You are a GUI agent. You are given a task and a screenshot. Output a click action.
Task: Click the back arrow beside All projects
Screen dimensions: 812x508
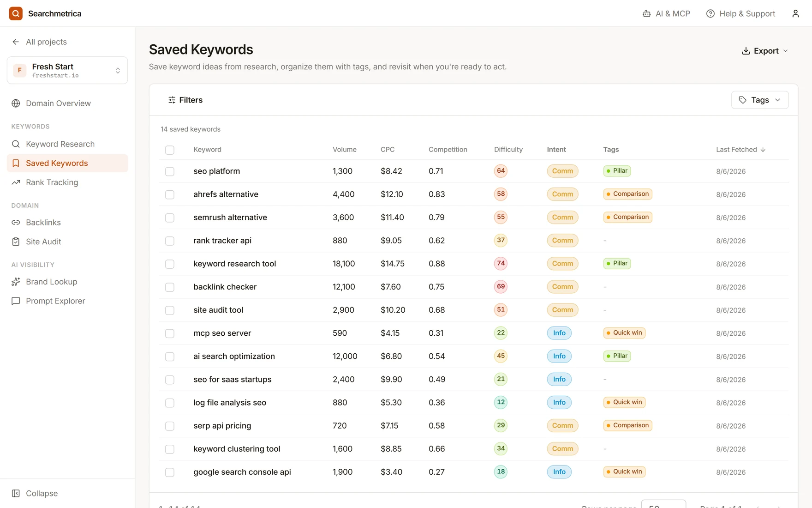click(16, 42)
